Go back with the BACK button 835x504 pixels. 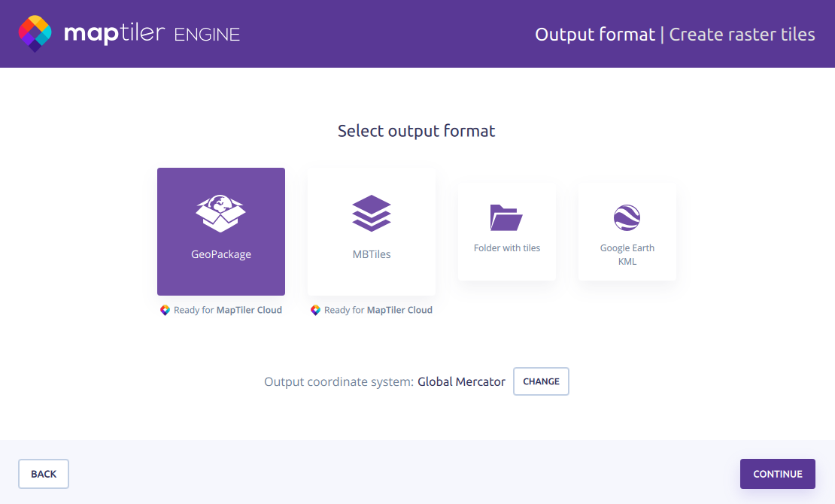44,474
